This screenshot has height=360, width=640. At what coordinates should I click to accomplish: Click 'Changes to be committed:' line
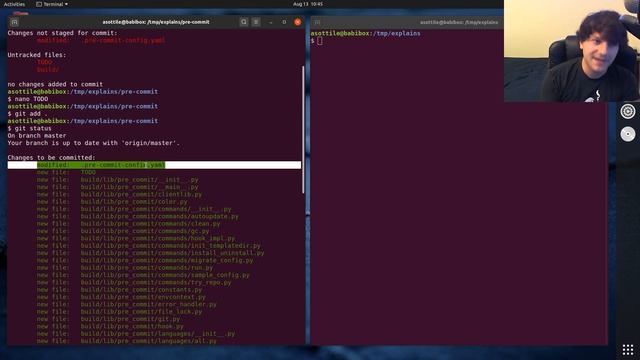51,158
